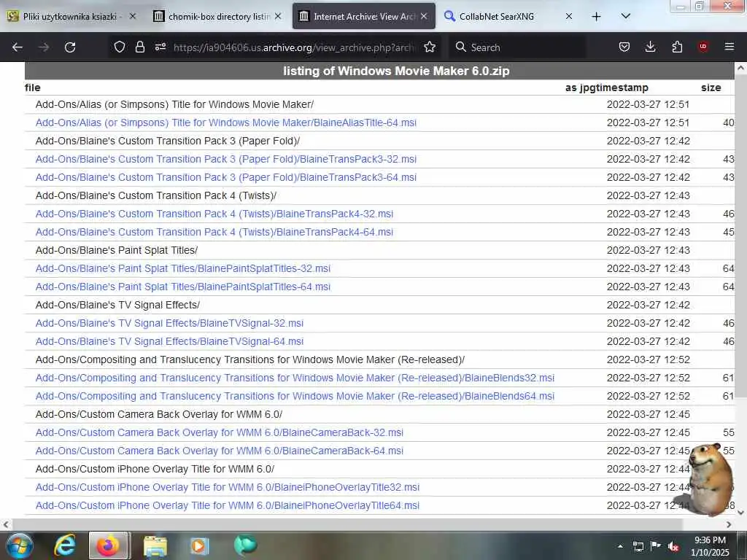Bookmark this page with the star
The width and height of the screenshot is (747, 560).
point(430,47)
